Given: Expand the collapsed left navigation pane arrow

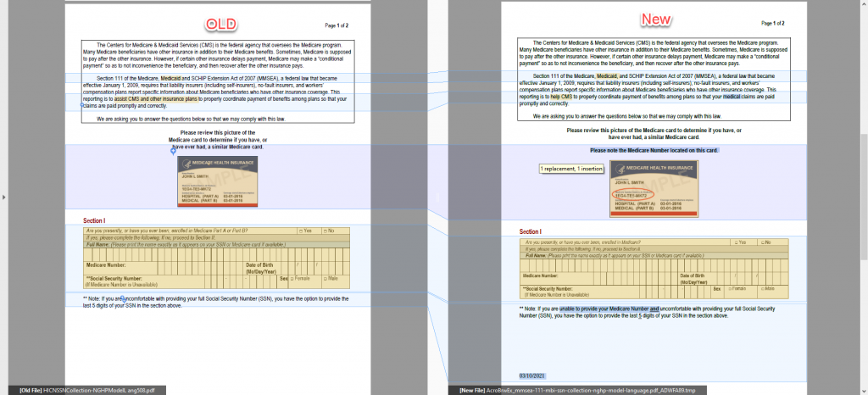Looking at the screenshot, I should point(3,197).
